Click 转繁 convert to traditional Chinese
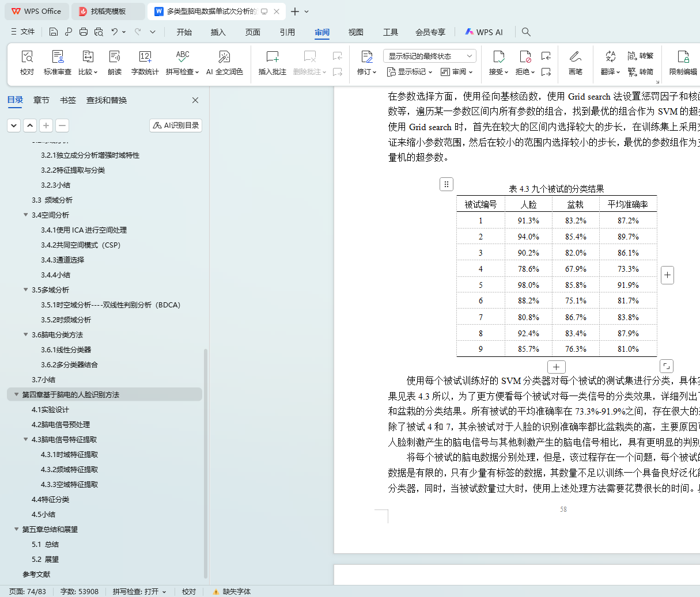The height and width of the screenshot is (597, 700). click(x=641, y=56)
